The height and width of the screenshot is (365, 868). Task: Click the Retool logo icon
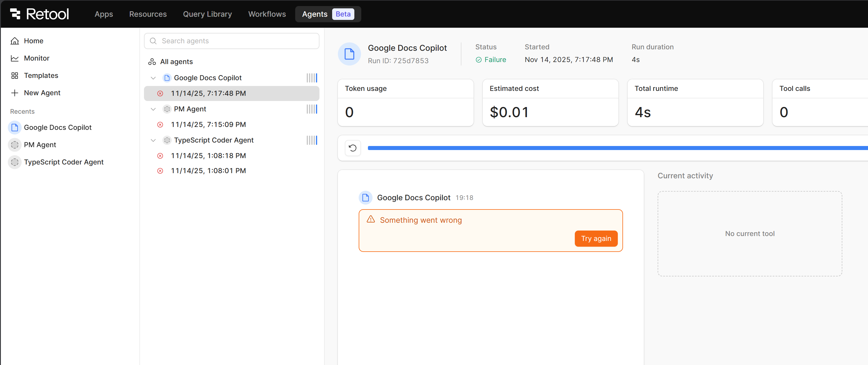tap(15, 14)
